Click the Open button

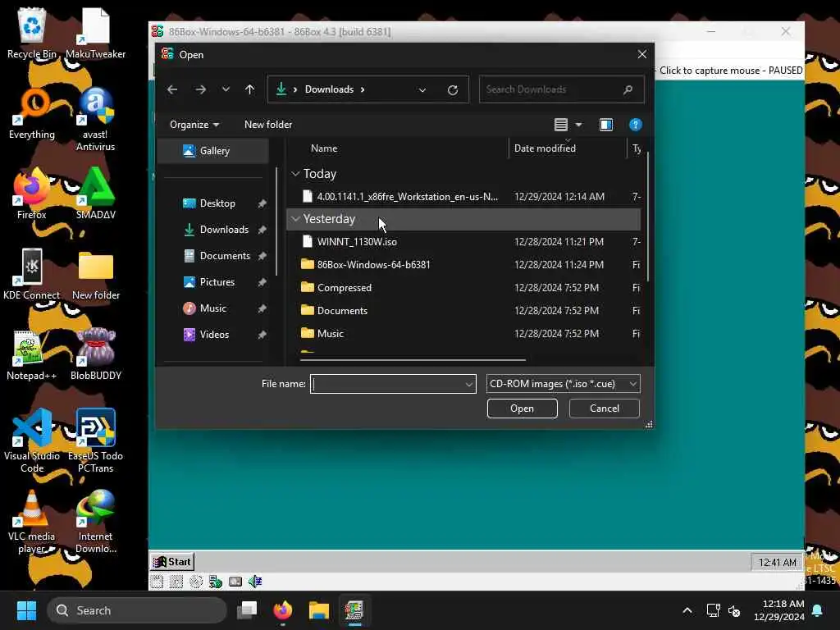pyautogui.click(x=522, y=409)
